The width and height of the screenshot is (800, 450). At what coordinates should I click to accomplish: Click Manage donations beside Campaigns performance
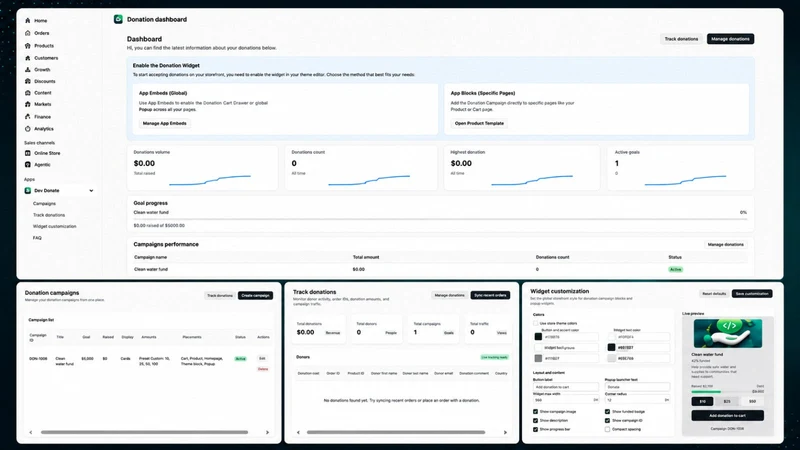click(726, 244)
